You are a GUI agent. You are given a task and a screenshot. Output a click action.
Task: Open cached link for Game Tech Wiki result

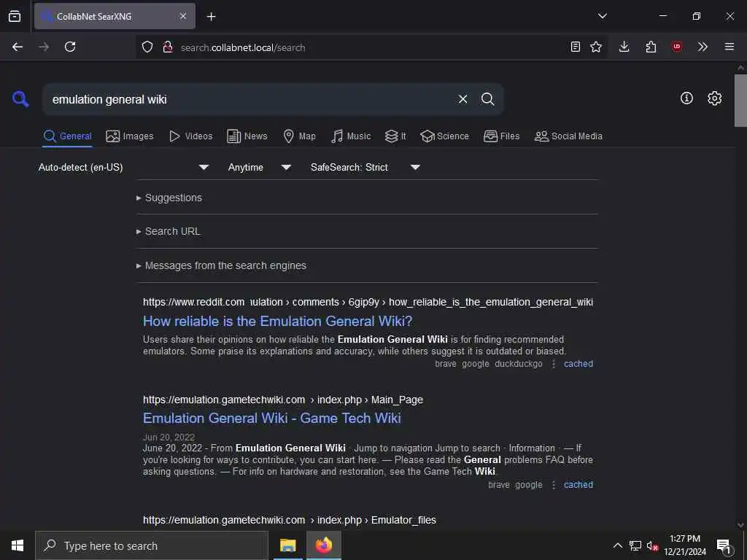click(x=578, y=485)
